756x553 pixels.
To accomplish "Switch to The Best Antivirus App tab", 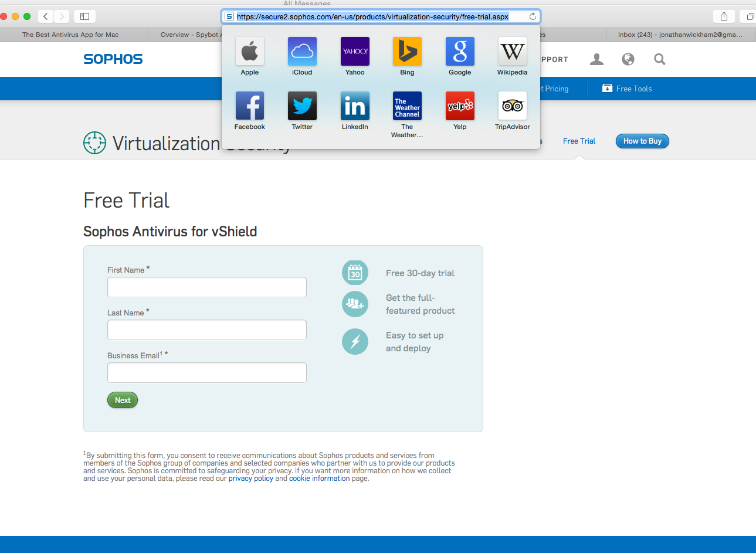I will point(70,35).
